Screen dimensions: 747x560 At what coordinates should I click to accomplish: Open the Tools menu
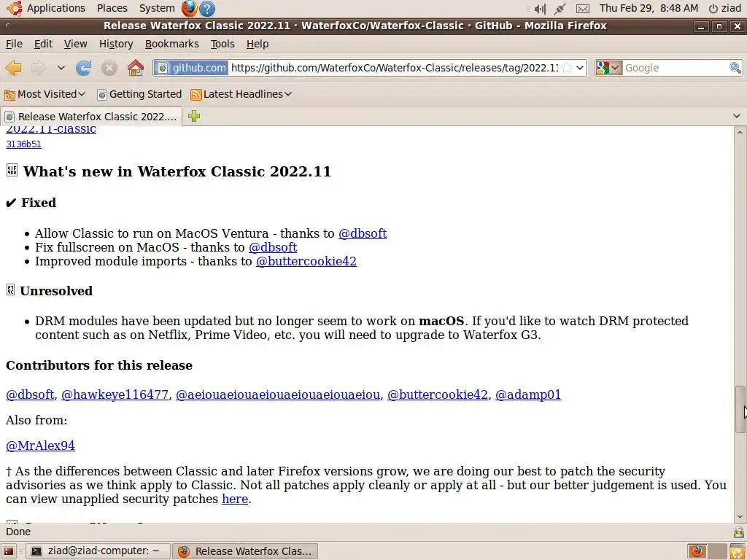coord(222,44)
